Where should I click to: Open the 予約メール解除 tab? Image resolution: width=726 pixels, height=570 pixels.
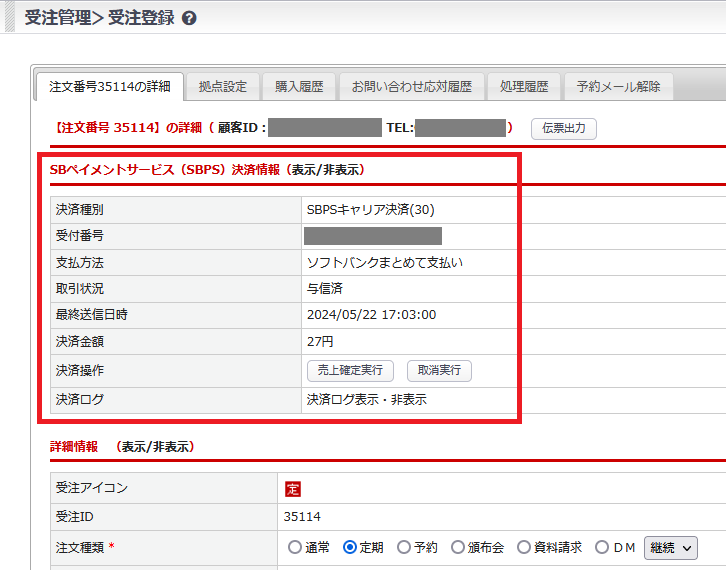[x=618, y=87]
